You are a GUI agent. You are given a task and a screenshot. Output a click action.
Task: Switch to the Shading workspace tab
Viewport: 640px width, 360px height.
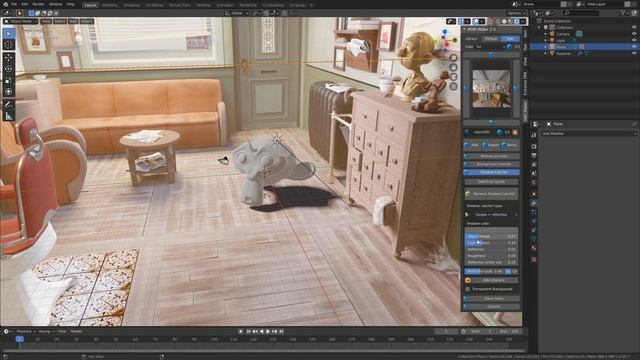204,5
